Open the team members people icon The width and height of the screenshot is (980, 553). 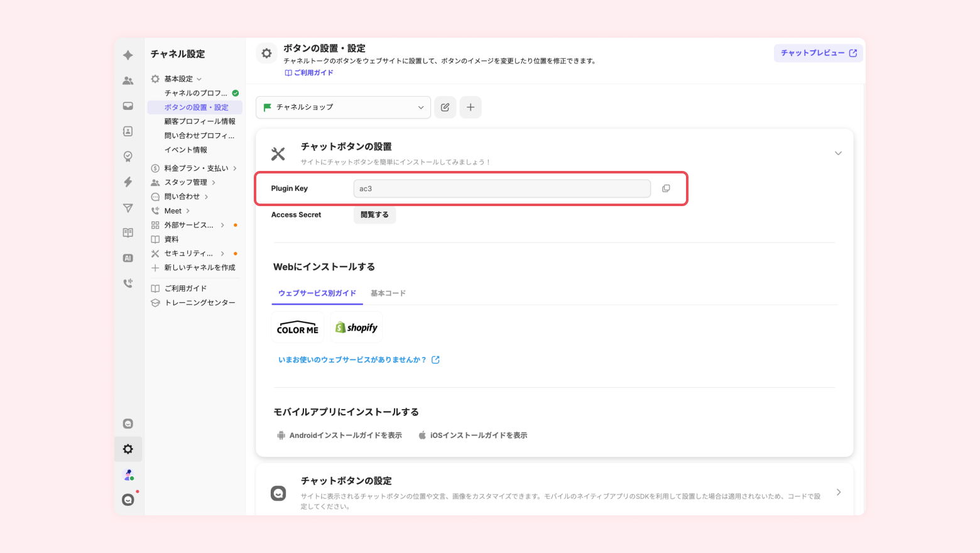128,80
